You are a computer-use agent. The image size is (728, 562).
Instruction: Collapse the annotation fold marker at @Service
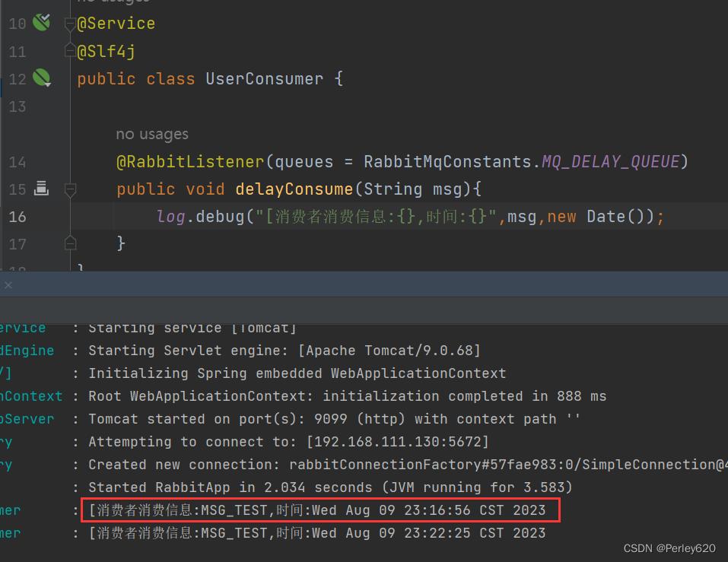tap(70, 24)
